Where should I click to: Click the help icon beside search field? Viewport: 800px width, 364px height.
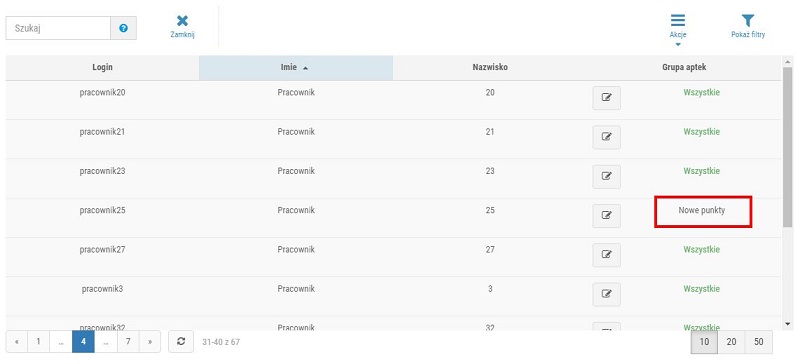(123, 28)
